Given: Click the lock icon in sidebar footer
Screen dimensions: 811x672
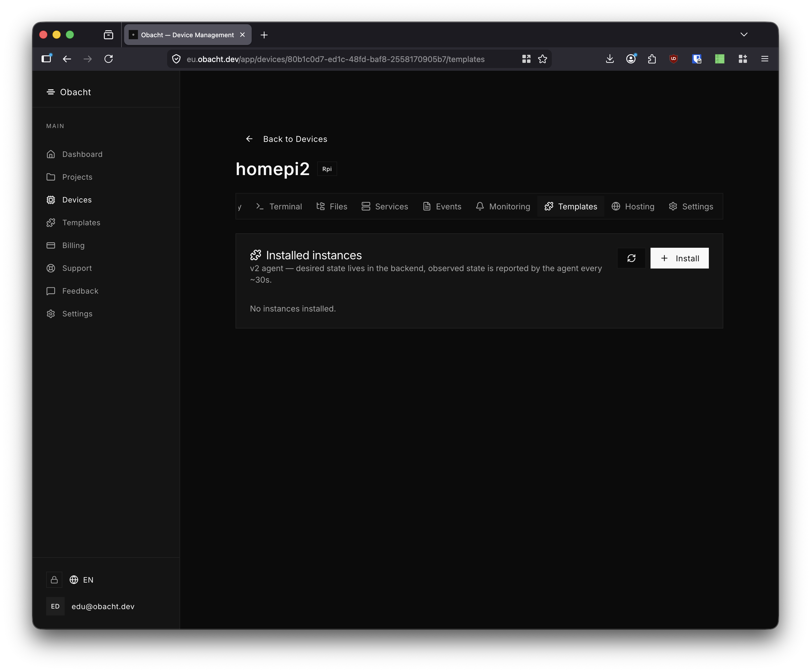Looking at the screenshot, I should point(55,580).
